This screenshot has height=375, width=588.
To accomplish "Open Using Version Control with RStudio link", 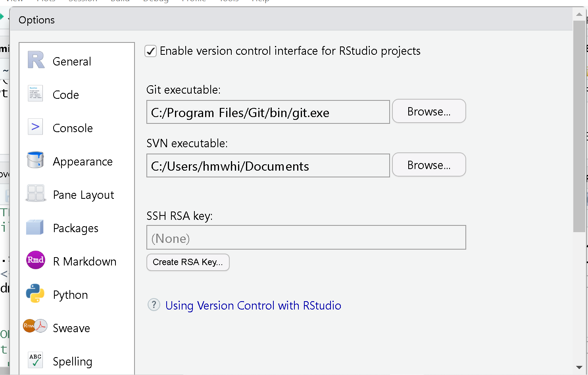I will tap(253, 306).
